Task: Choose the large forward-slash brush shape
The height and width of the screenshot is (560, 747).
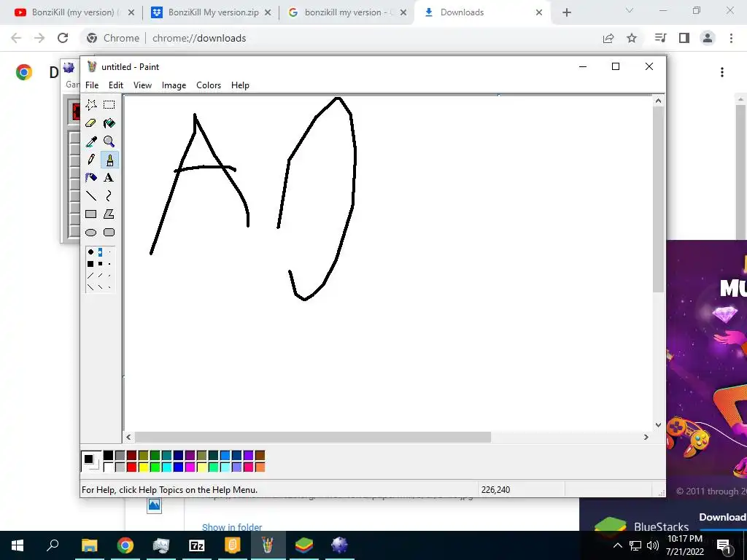Action: [90, 276]
